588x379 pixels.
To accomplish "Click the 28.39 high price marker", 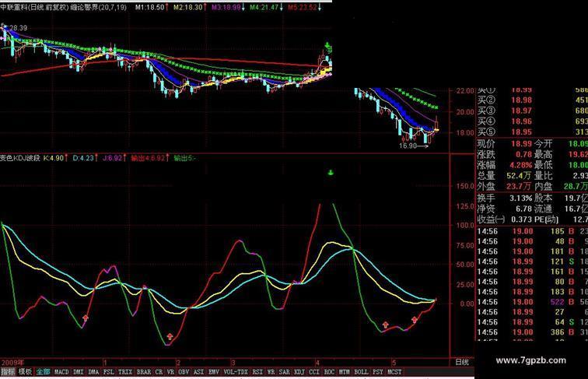I will coord(19,28).
